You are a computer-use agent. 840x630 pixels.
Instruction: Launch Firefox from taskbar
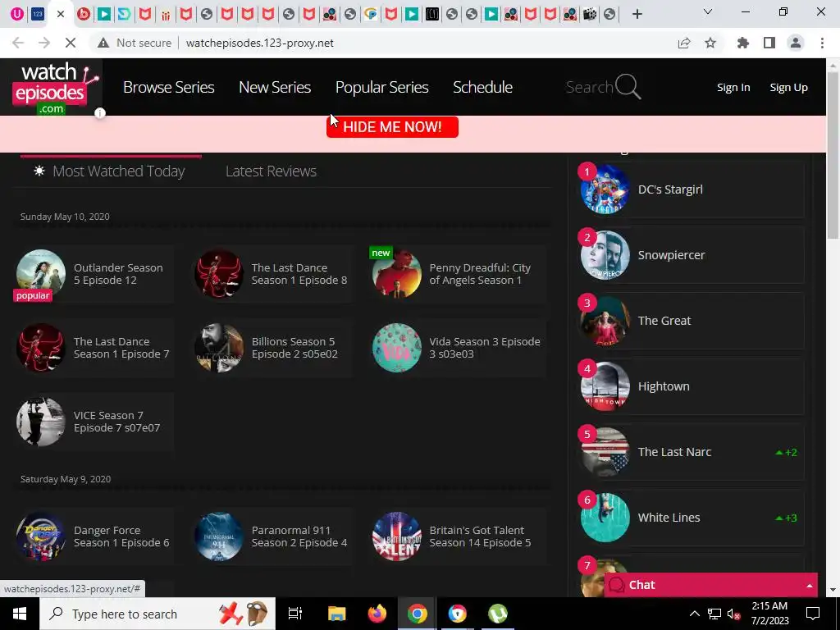point(377,614)
